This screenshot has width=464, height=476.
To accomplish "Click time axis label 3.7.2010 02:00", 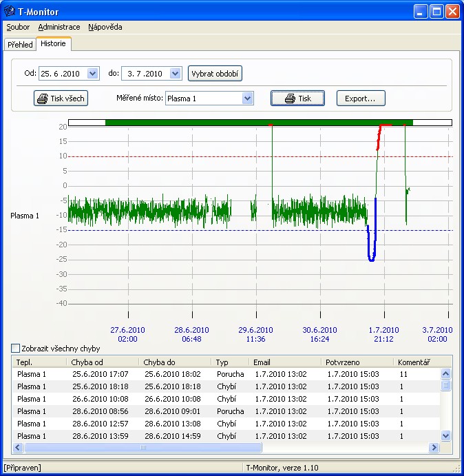I will pyautogui.click(x=437, y=334).
